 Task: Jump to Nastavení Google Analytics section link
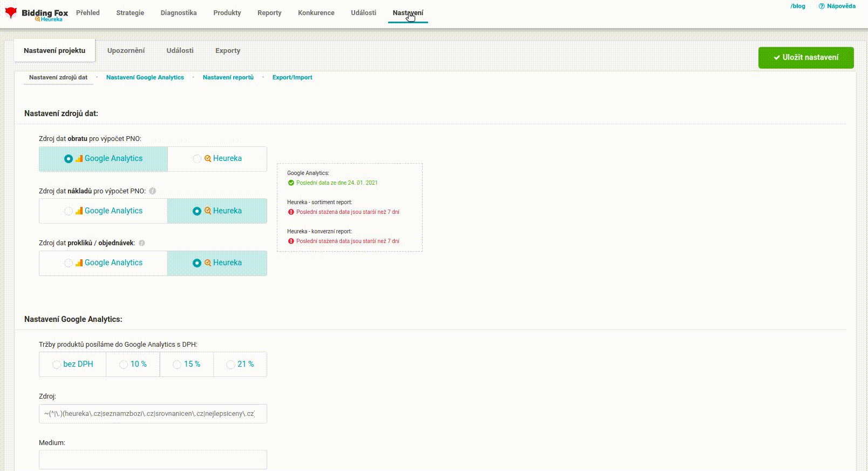tap(145, 78)
